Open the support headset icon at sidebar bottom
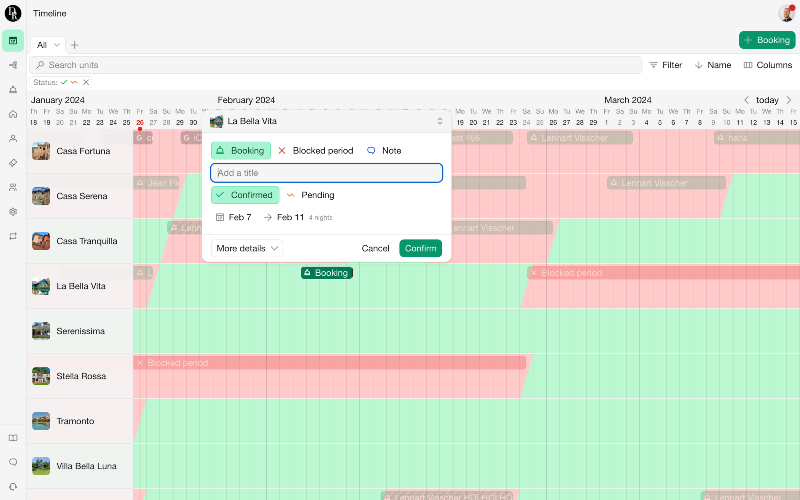This screenshot has width=800, height=500. pyautogui.click(x=13, y=487)
